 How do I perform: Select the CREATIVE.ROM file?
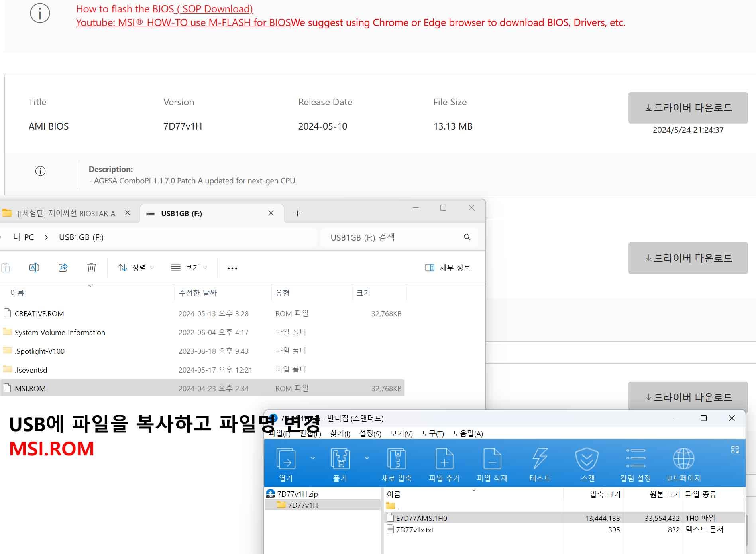click(202, 313)
